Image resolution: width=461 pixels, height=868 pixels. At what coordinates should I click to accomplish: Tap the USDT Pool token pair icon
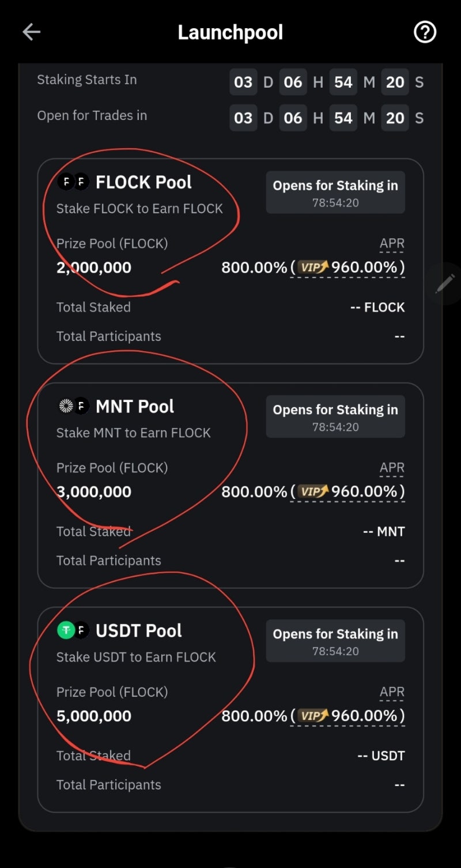pos(73,631)
